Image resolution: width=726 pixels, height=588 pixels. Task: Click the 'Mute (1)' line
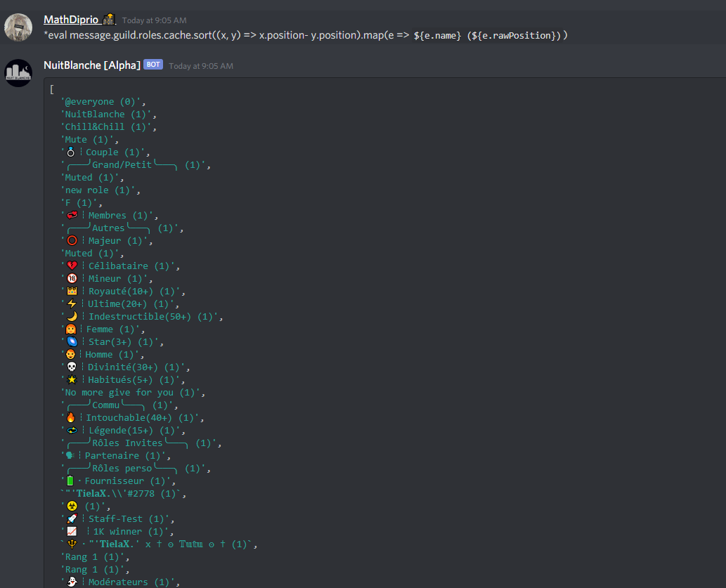89,139
